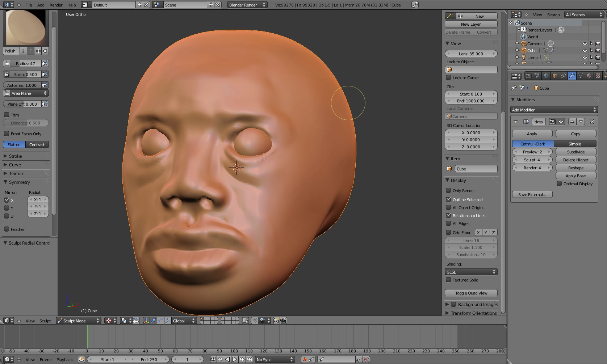Click the OpenGL render animation clapper icon
Image resolution: width=607 pixels, height=364 pixels.
pos(283,321)
